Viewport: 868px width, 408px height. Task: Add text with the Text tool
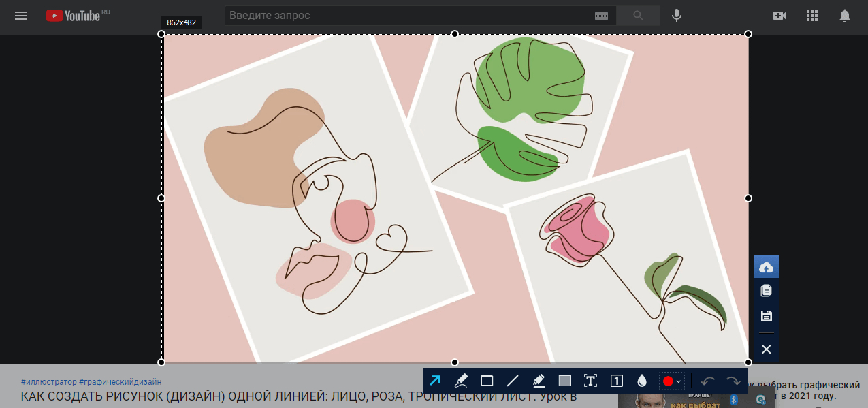click(x=590, y=381)
